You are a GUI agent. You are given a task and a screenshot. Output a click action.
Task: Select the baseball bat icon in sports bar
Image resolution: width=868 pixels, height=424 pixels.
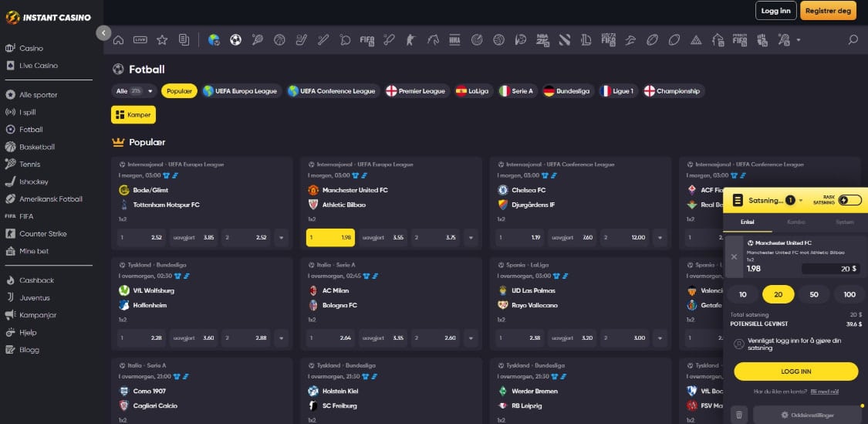[323, 40]
